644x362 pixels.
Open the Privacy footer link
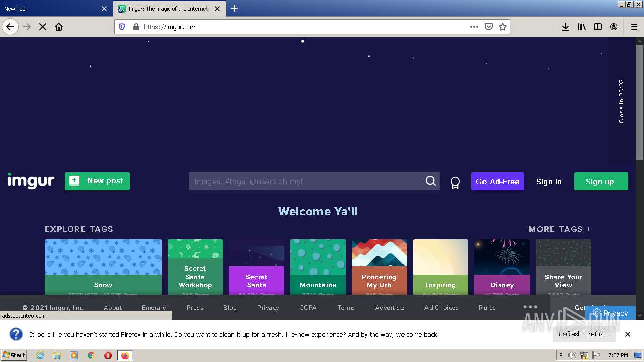coord(268,308)
